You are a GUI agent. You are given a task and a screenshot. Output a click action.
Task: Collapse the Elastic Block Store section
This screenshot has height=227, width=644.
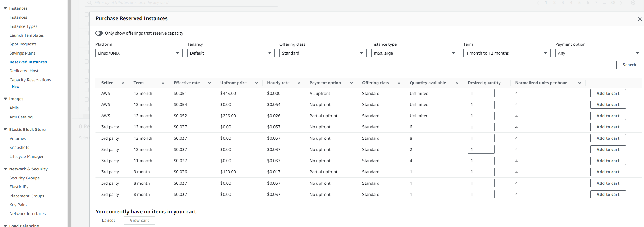pos(5,129)
